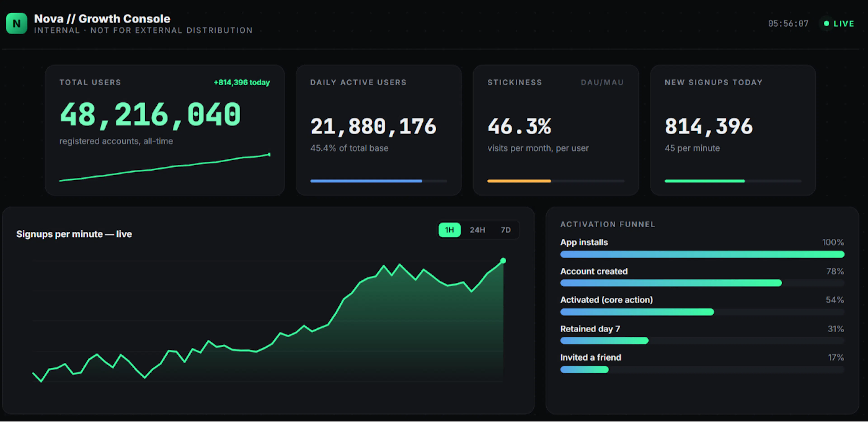Click the 'Signups per minute — live' heading

coord(74,234)
